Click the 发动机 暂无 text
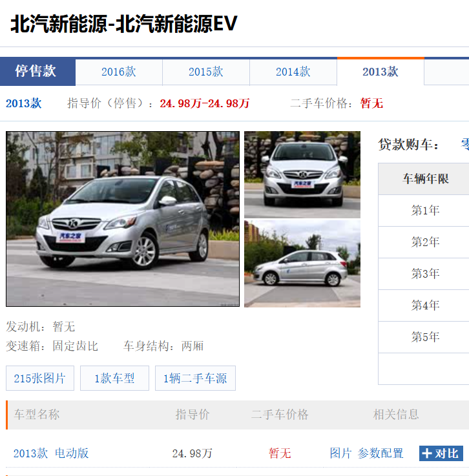The width and height of the screenshot is (469, 476). (40, 327)
